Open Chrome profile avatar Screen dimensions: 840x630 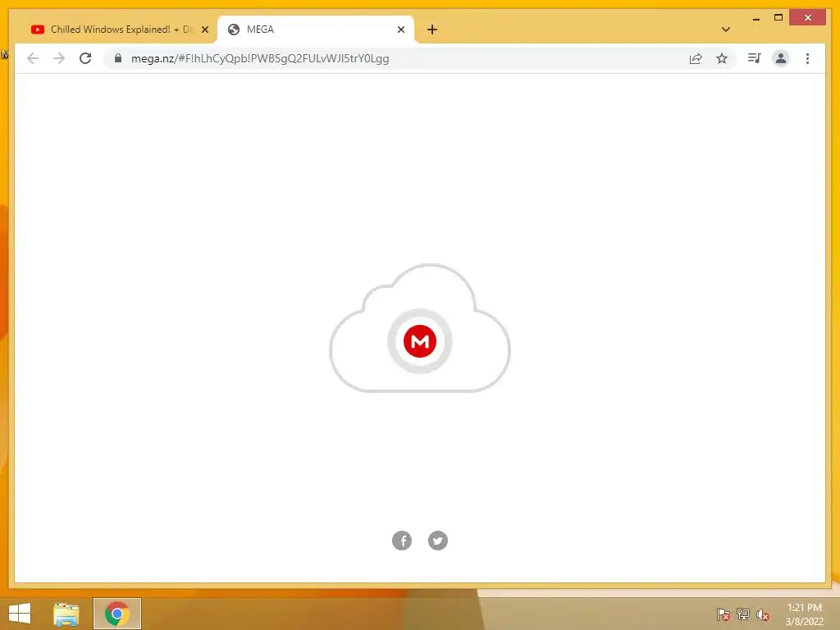(x=781, y=58)
